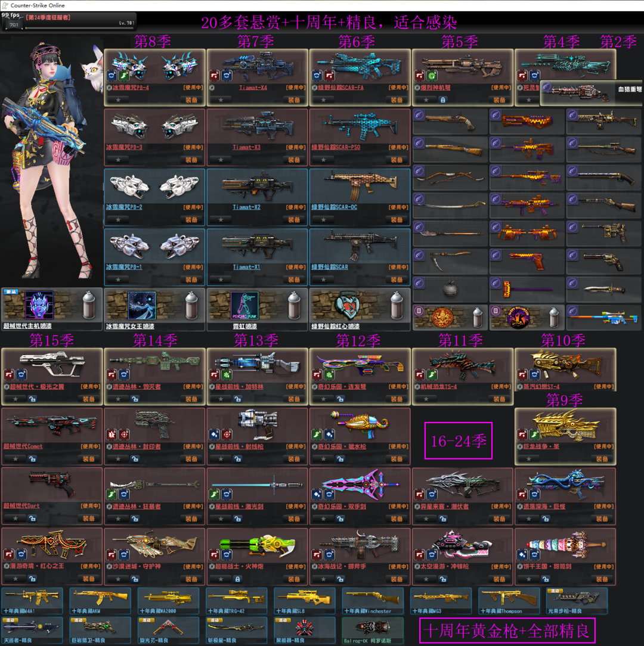
Task: Equip the 绿野仙踪SCAR-DC weapon
Action: pyautogui.click(x=397, y=219)
